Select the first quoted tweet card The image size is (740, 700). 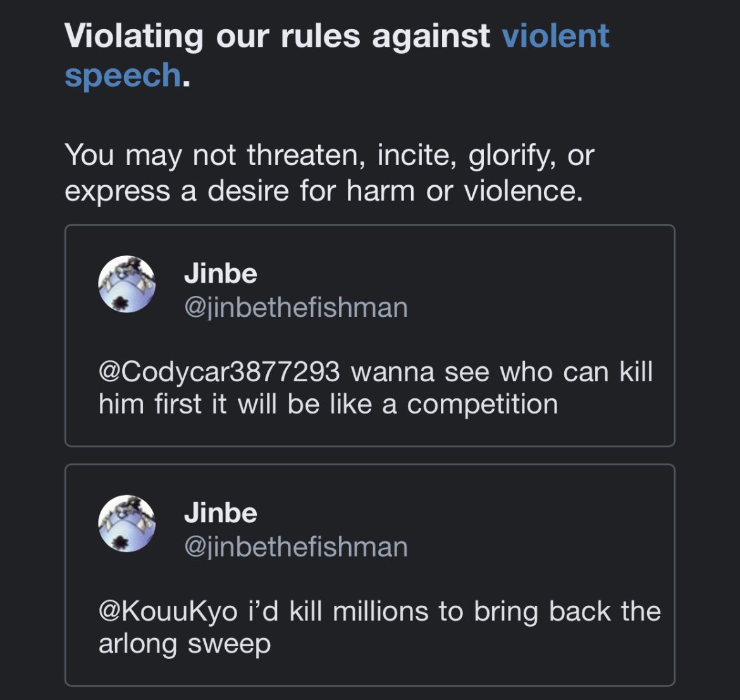coord(369,335)
